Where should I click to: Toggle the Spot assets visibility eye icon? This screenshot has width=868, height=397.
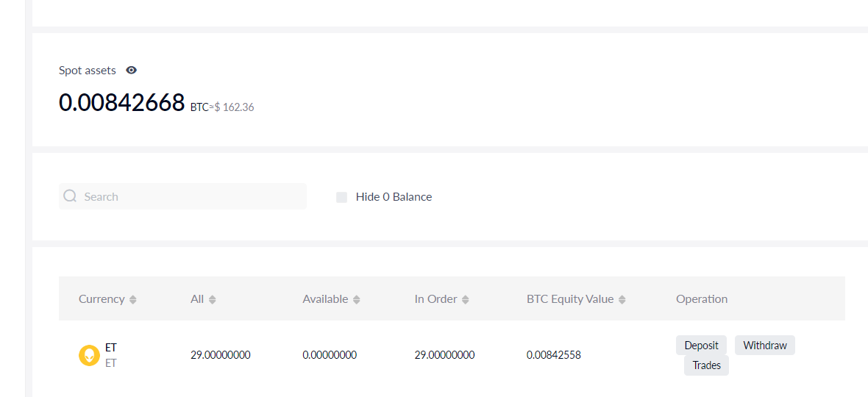point(132,71)
